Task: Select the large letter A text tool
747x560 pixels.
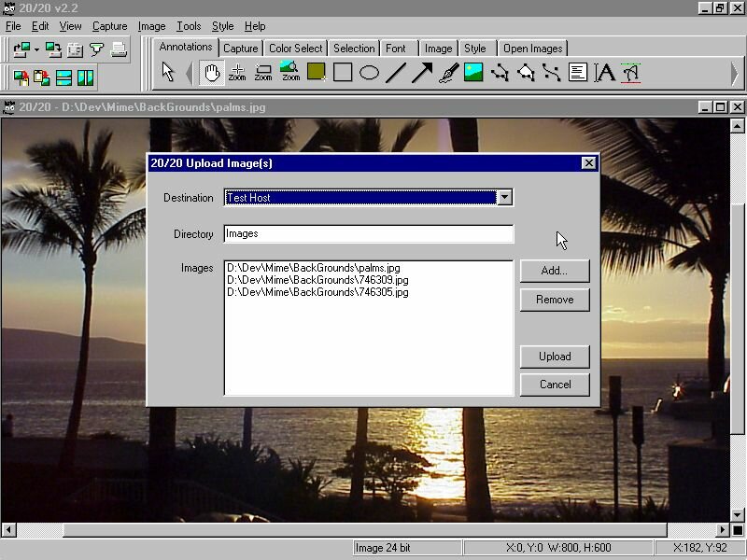Action: point(605,72)
